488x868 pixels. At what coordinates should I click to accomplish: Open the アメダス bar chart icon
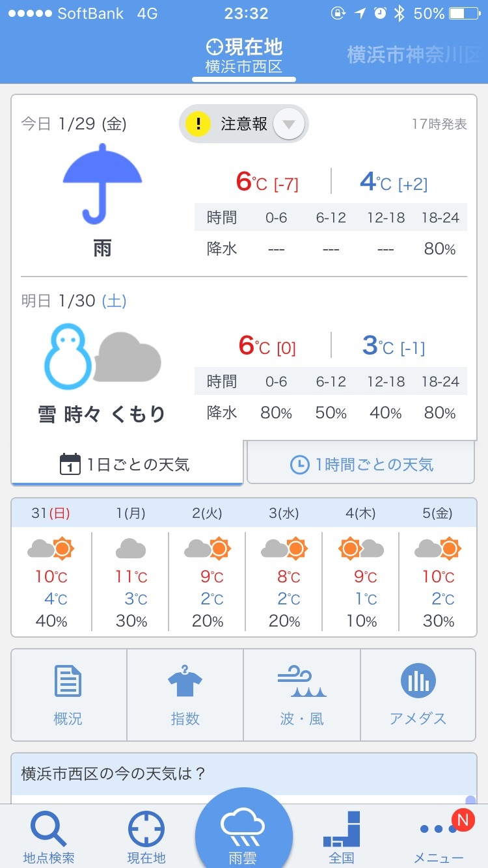418,683
